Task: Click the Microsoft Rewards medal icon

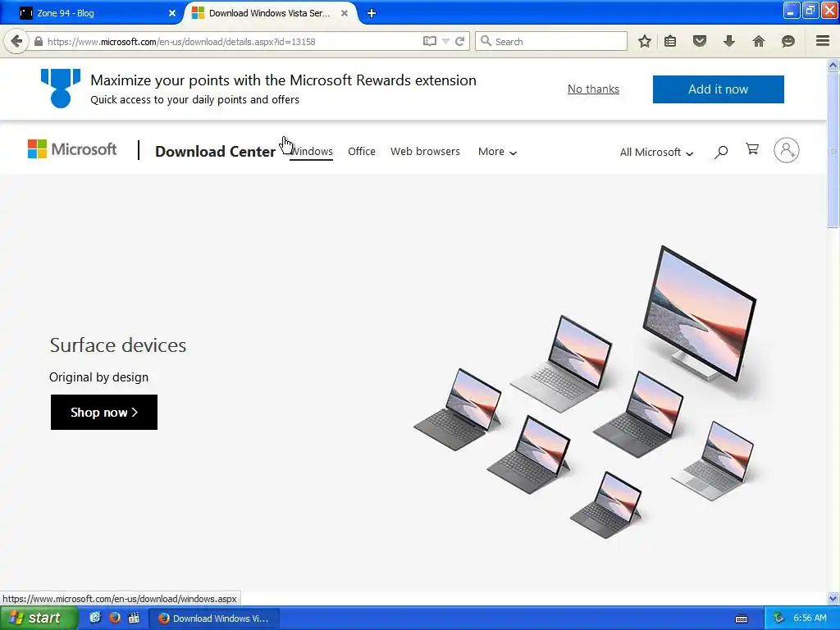Action: (61, 89)
